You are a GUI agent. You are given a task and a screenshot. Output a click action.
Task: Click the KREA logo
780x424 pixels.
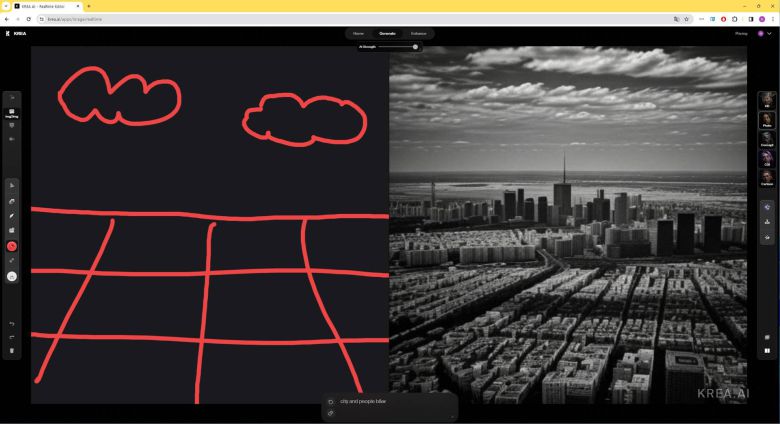click(x=15, y=33)
